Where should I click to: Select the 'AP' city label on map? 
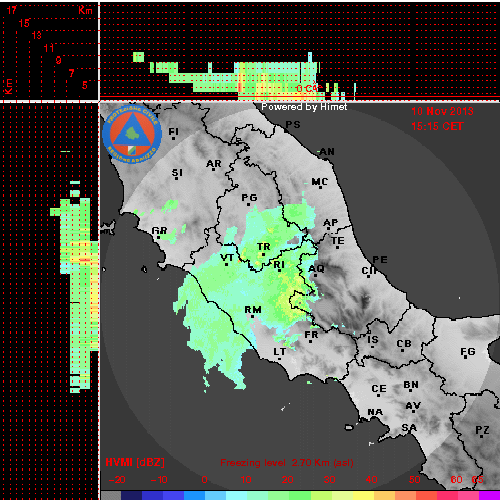(331, 222)
